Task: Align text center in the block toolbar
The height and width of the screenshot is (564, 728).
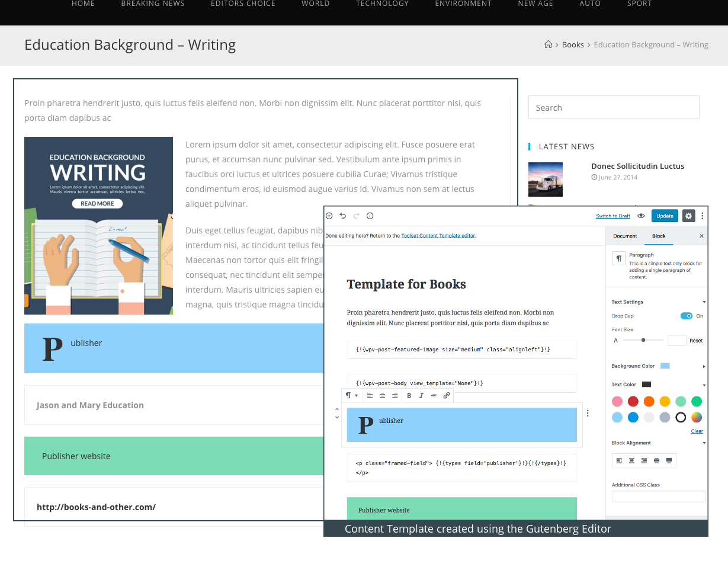Action: tap(382, 395)
